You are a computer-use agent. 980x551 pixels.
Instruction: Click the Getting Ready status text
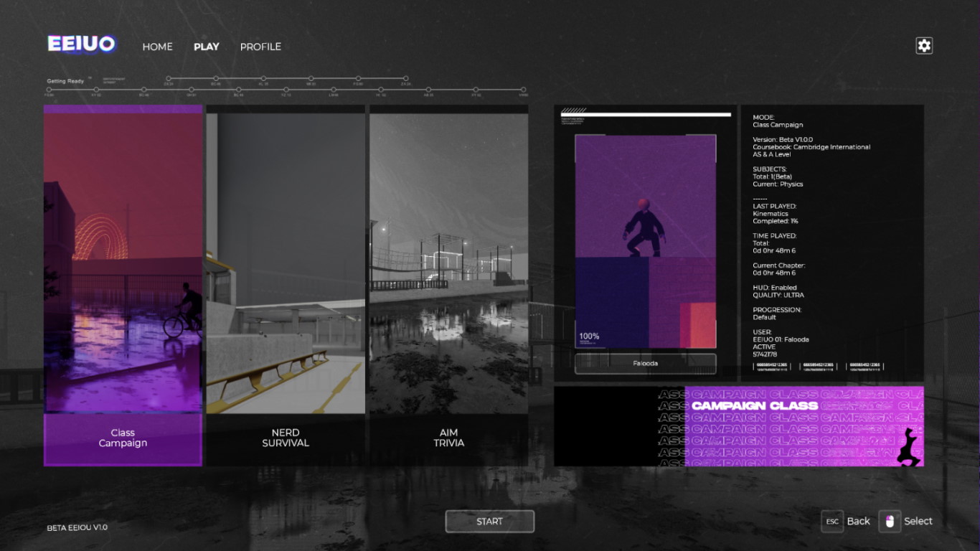tap(65, 81)
